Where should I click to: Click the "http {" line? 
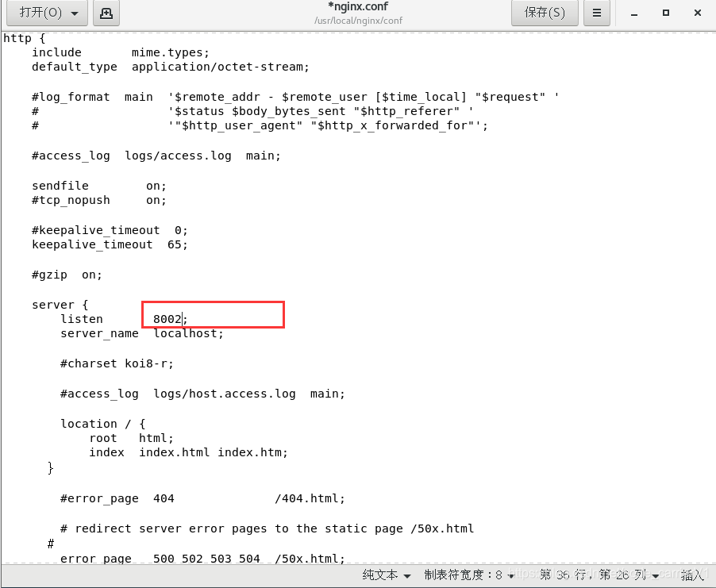coord(24,38)
